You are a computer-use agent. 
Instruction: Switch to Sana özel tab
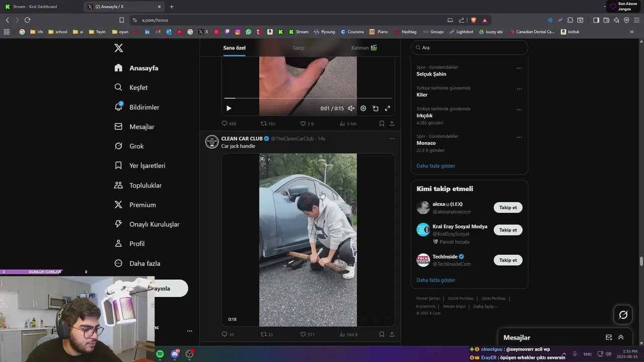click(x=234, y=48)
